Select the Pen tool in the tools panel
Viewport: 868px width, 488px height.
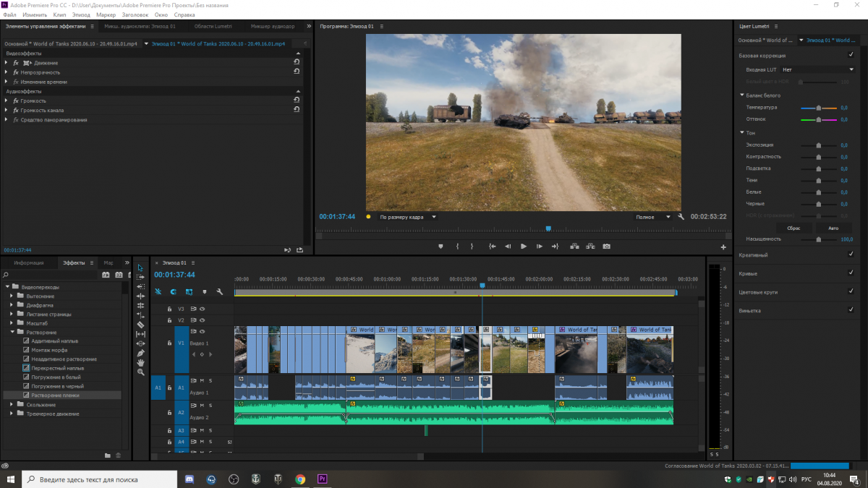[140, 353]
